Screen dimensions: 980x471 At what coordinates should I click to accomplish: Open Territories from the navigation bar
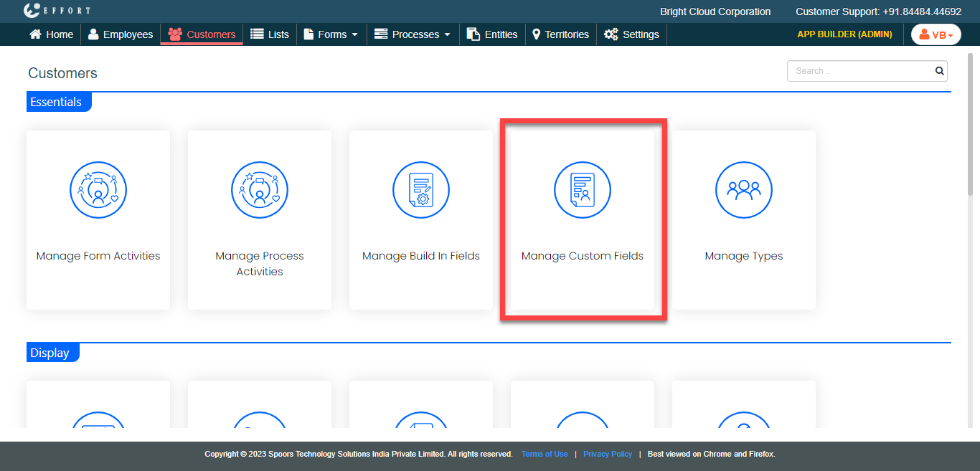[x=560, y=34]
